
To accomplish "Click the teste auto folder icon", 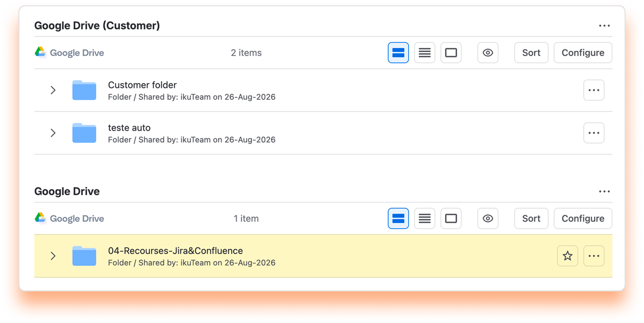I will click(x=84, y=133).
